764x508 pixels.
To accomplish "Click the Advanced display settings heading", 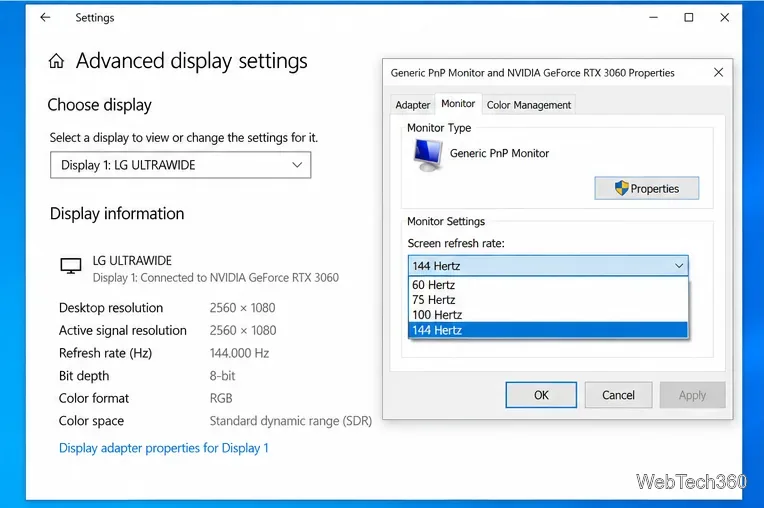I will [x=191, y=61].
